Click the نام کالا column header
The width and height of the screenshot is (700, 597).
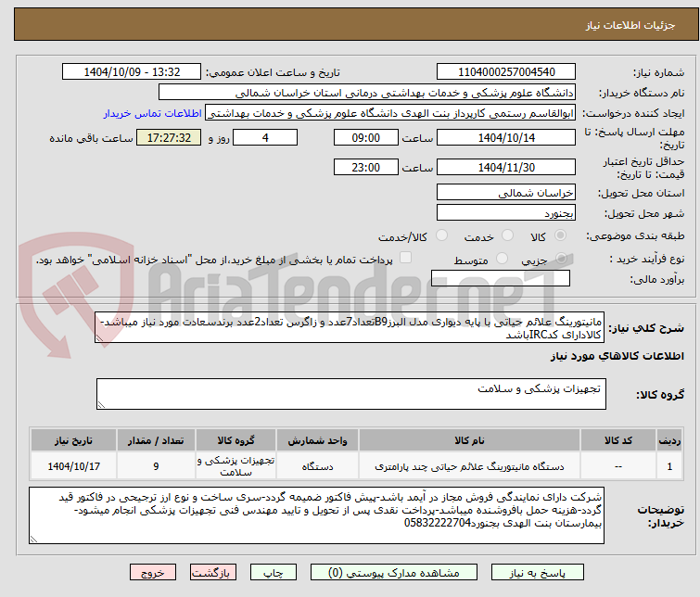(x=469, y=440)
